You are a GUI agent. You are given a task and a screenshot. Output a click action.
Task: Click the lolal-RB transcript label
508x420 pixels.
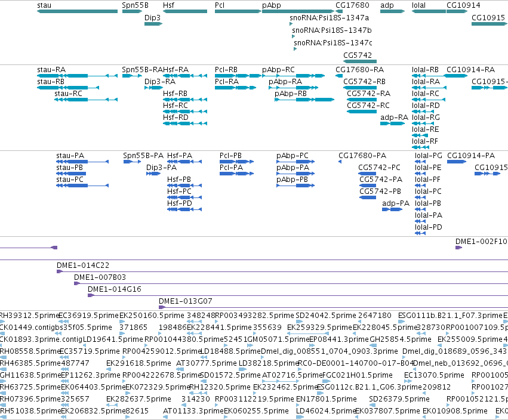tap(425, 70)
